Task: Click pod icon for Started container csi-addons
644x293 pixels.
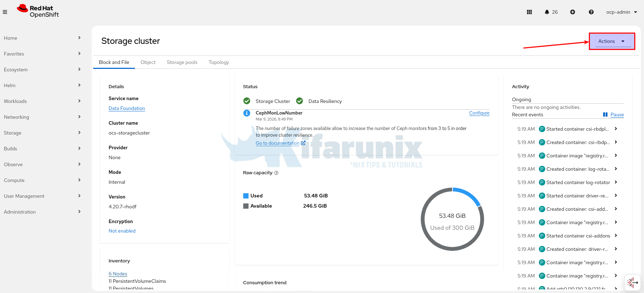Action: click(542, 236)
